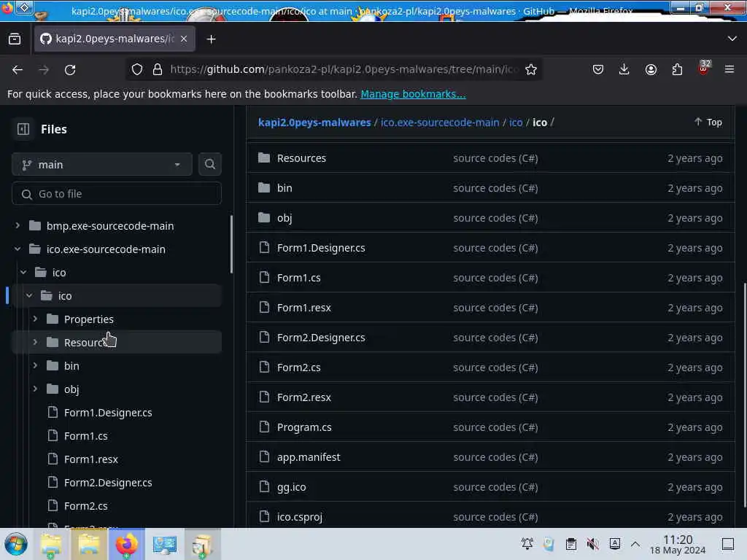Open the Manage bookmarks link
This screenshot has width=747, height=560.
coord(413,94)
